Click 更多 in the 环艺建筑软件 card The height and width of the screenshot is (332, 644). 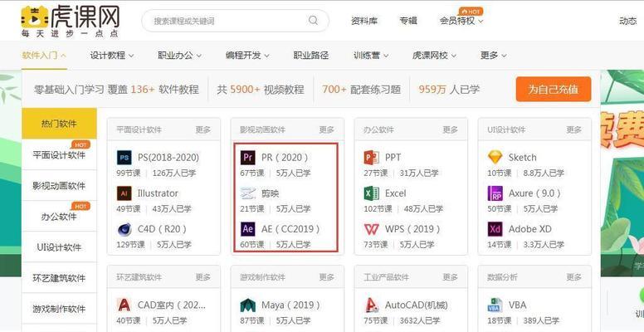click(202, 277)
